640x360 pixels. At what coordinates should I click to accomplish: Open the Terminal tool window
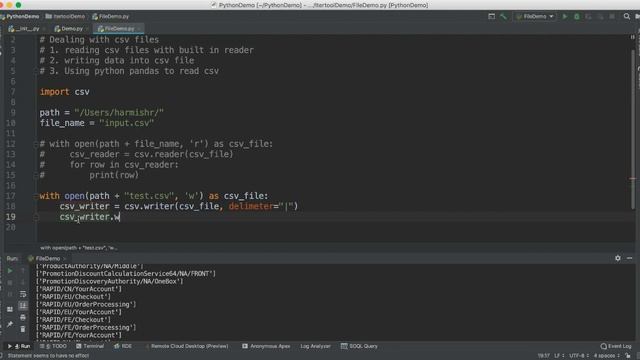coord(90,346)
